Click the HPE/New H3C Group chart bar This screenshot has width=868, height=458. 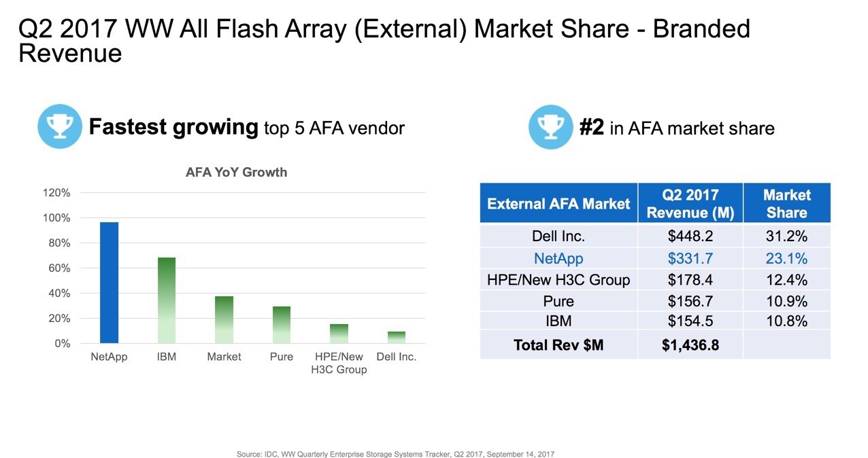(339, 334)
